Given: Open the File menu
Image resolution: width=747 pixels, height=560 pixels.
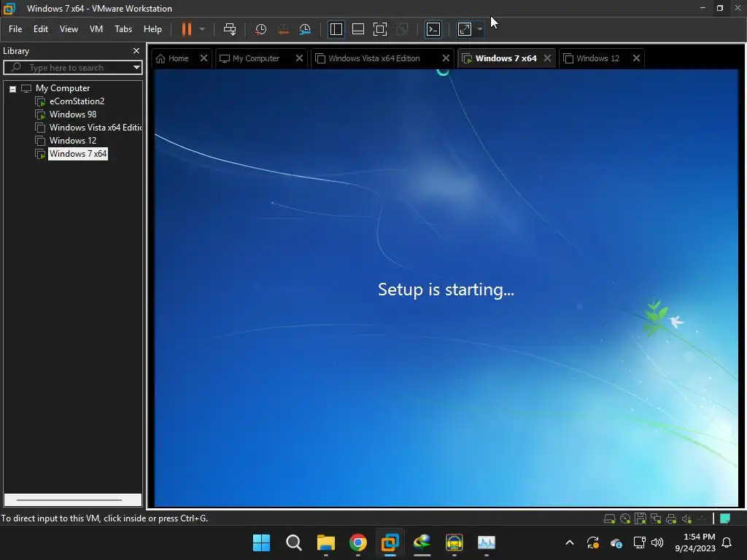Looking at the screenshot, I should (x=15, y=29).
